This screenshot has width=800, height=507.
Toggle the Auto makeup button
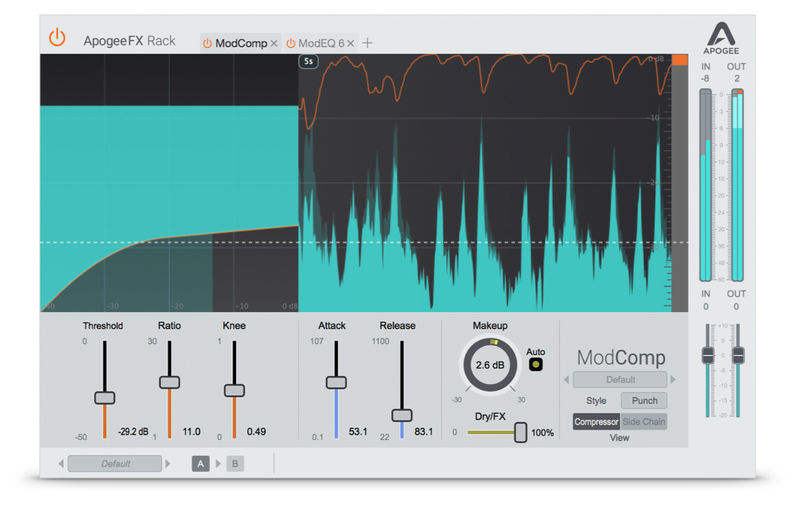[x=535, y=365]
